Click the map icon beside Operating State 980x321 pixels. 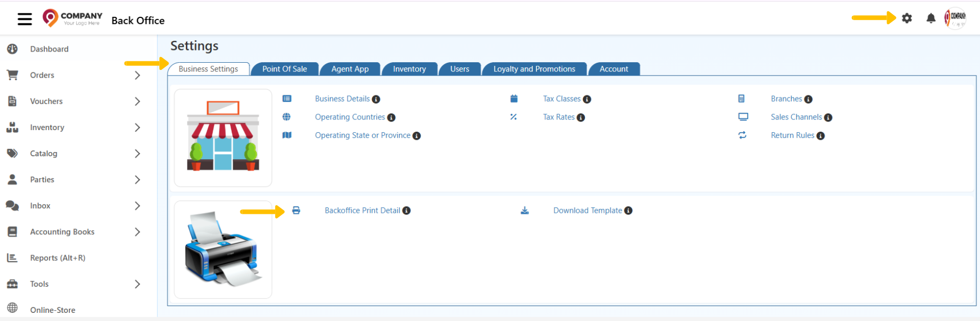coord(287,135)
